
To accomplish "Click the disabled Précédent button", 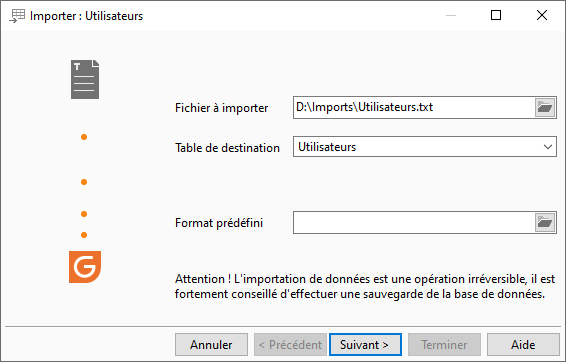I will [290, 345].
